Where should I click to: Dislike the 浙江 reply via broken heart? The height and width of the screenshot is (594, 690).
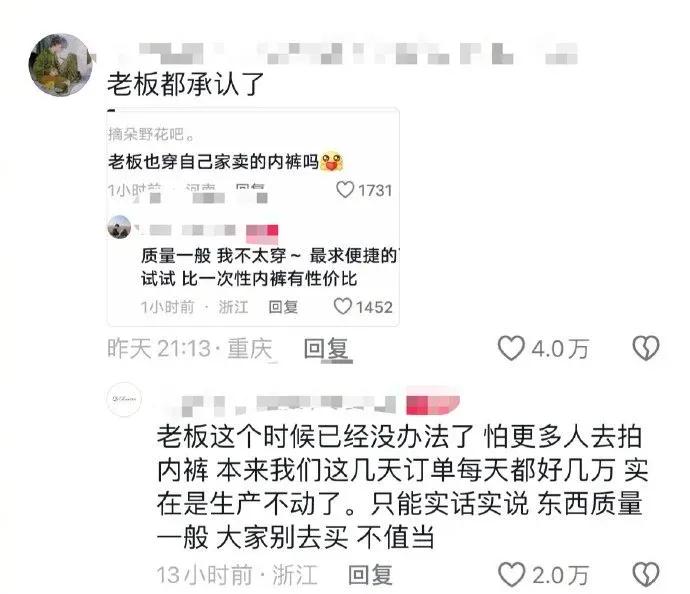[x=646, y=575]
